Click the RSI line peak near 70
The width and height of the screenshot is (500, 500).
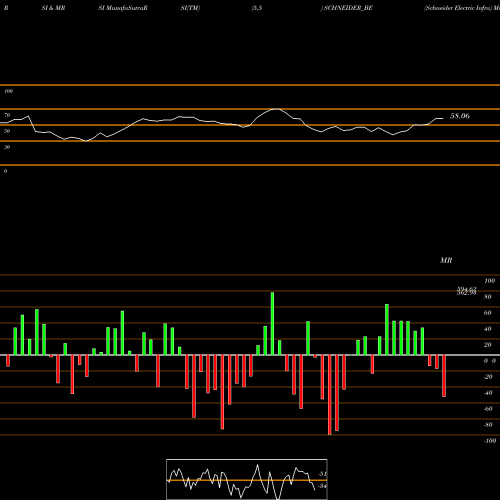(276, 109)
